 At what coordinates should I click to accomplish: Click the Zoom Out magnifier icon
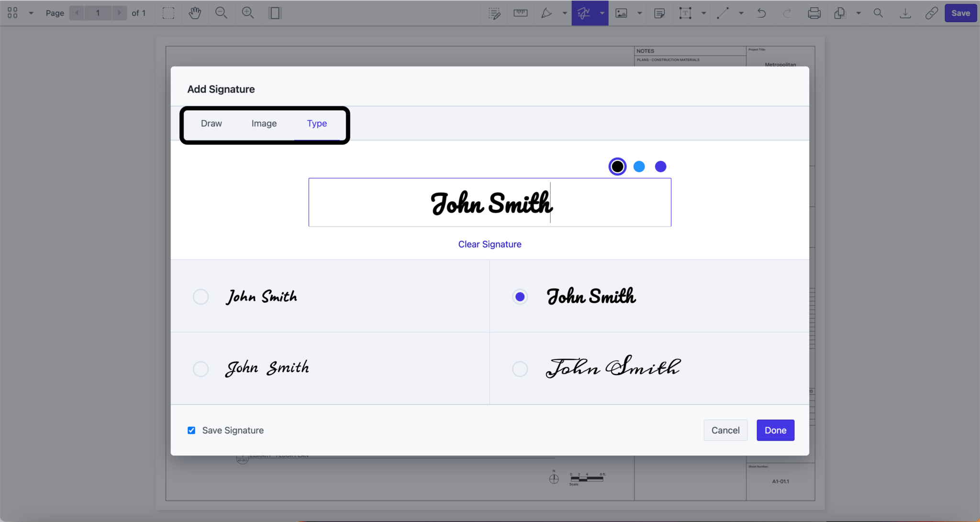222,13
